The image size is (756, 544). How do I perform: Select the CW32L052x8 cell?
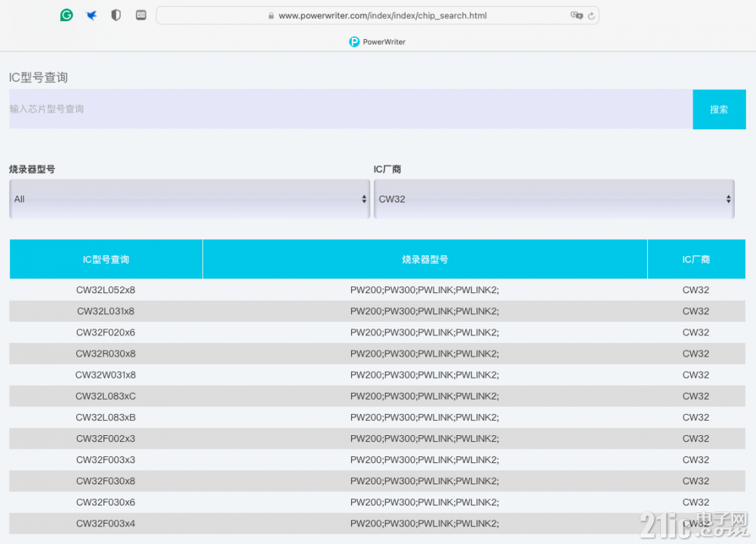click(106, 290)
